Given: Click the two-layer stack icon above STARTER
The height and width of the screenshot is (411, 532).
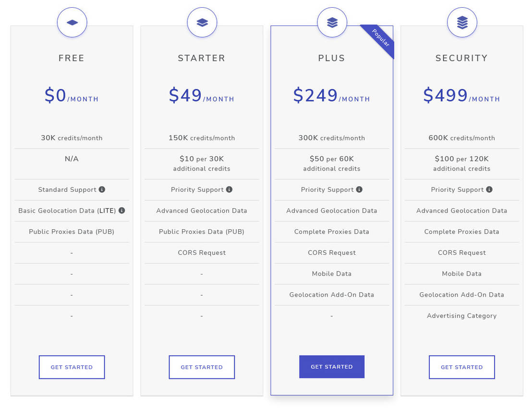Looking at the screenshot, I should click(x=202, y=23).
